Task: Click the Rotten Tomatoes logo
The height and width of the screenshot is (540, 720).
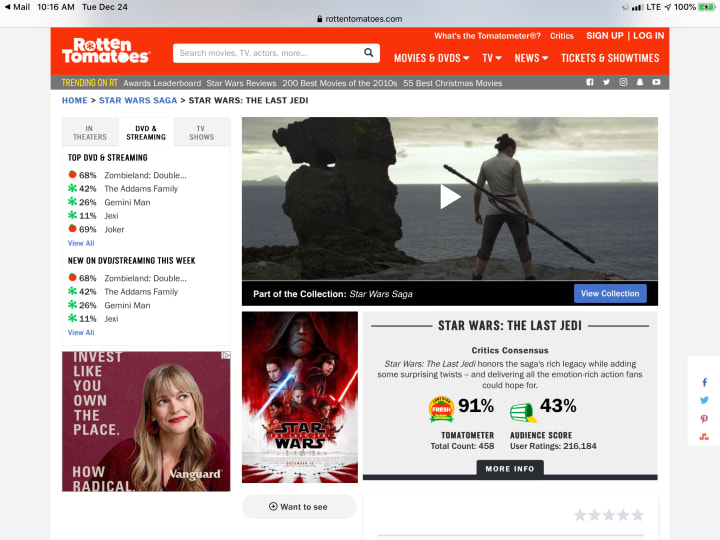Action: (106, 51)
